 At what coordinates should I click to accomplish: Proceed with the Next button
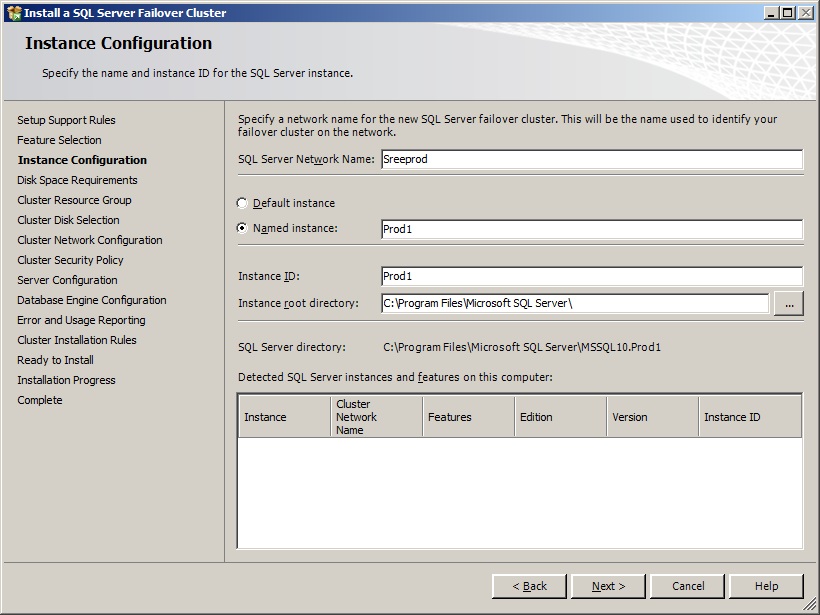tap(608, 586)
